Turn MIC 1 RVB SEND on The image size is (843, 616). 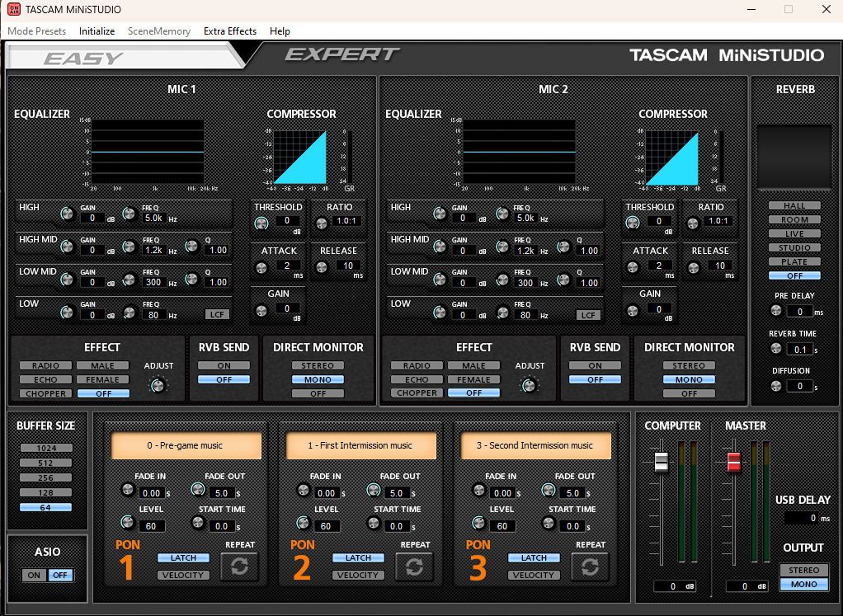[x=224, y=365]
